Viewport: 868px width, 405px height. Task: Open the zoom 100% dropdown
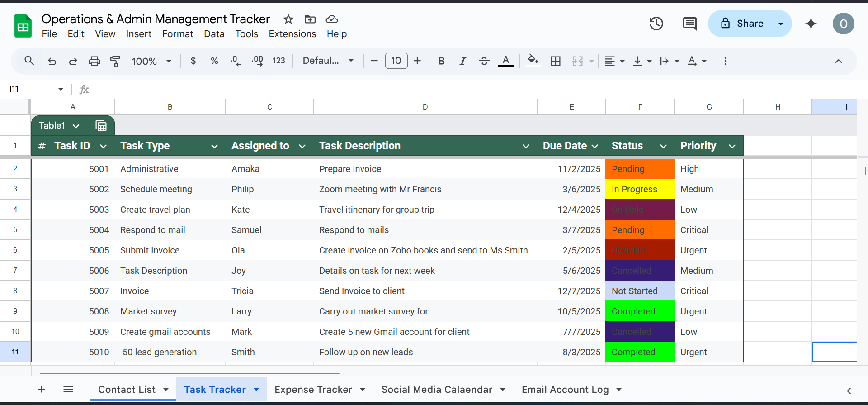151,61
